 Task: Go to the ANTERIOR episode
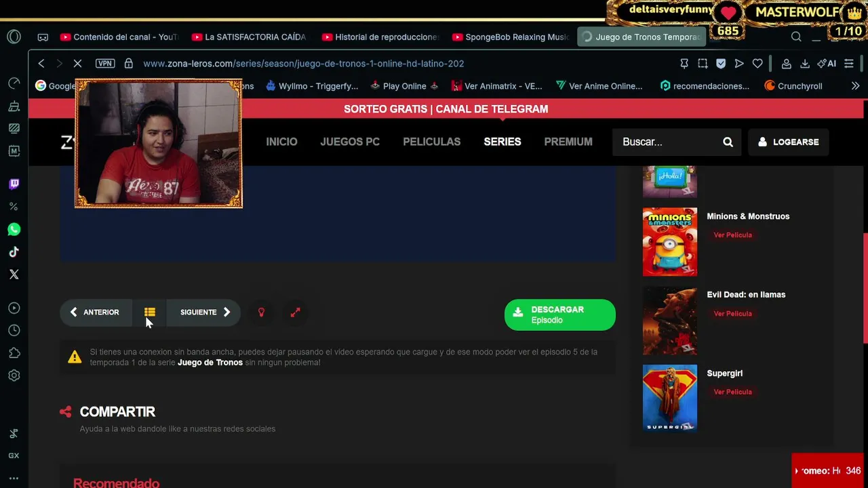(95, 312)
